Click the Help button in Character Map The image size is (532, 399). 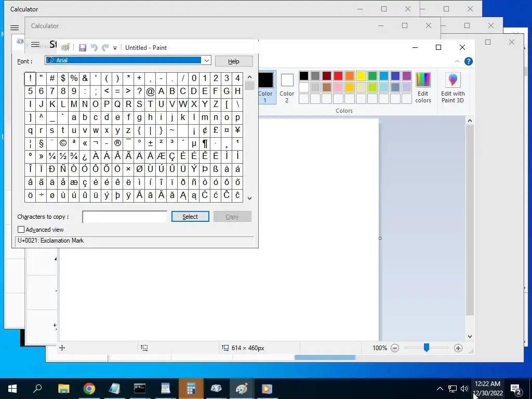click(x=234, y=61)
